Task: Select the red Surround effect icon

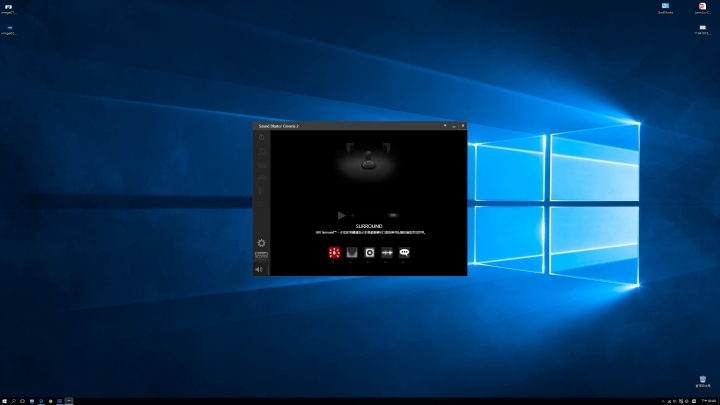Action: [x=334, y=252]
